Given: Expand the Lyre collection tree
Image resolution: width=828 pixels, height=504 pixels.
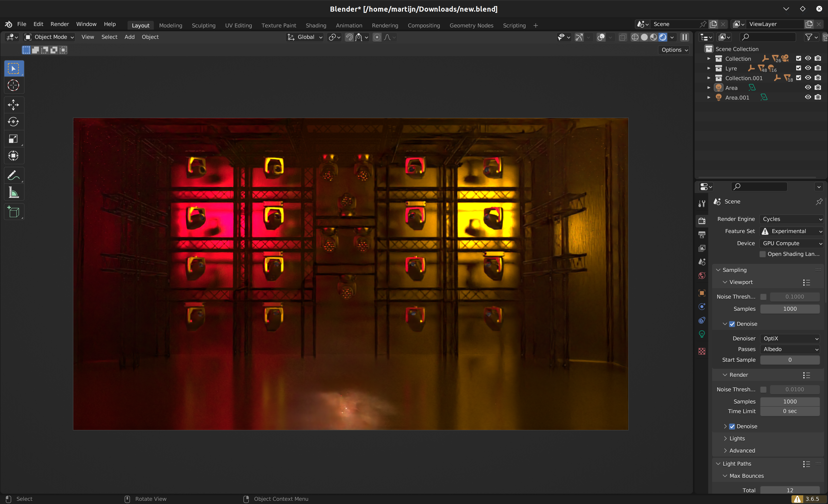Looking at the screenshot, I should pyautogui.click(x=709, y=68).
